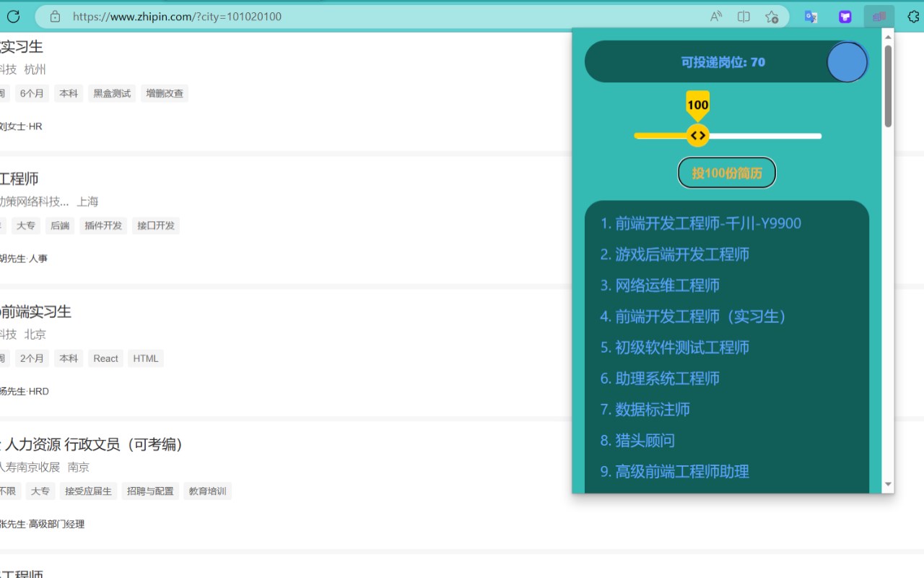Toggle the active resume-sender extension icon
Viewport: 924px width, 578px height.
(x=879, y=17)
